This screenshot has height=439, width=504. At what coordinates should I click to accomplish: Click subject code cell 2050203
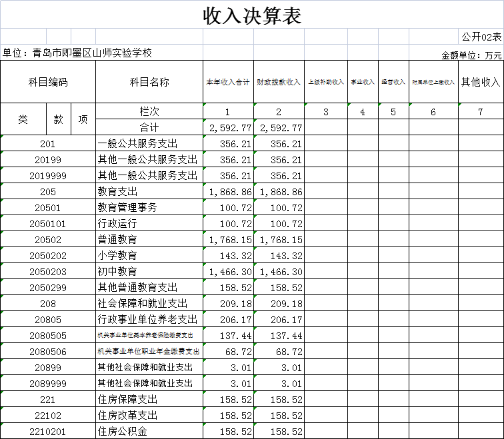pos(48,271)
